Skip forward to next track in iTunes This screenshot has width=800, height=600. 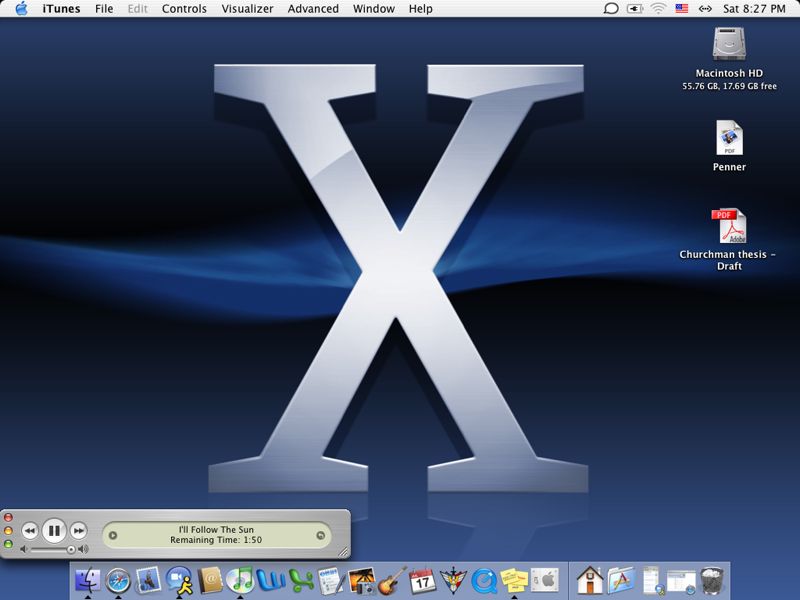78,531
